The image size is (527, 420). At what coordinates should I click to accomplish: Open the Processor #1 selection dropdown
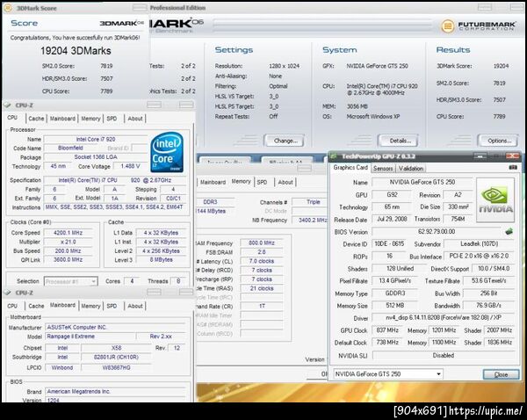71,281
